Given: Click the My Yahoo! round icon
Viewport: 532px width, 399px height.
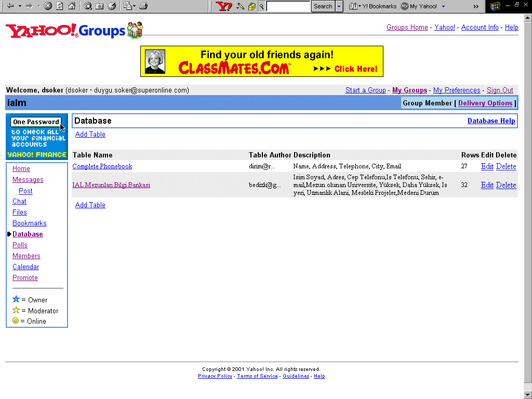Looking at the screenshot, I should coord(404,6).
